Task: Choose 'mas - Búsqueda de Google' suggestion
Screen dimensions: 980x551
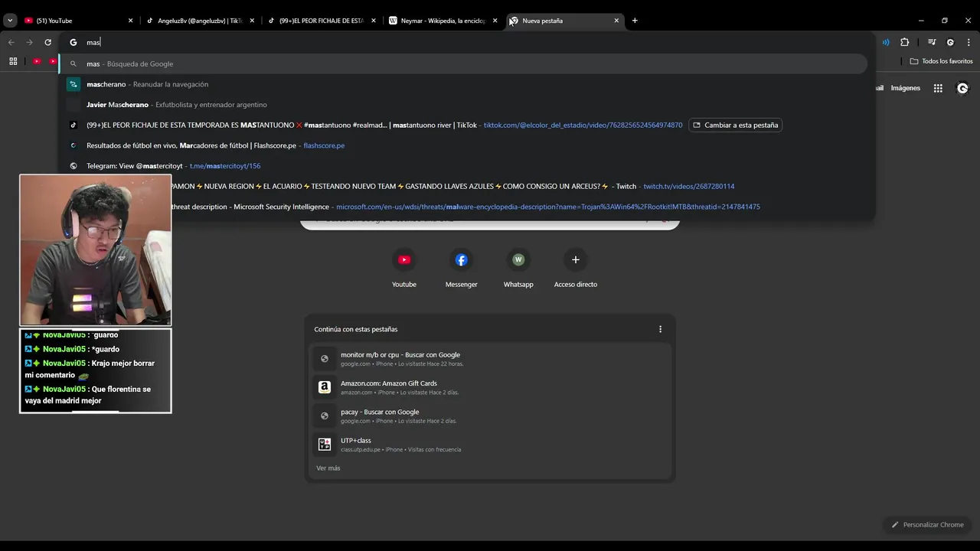Action: tap(464, 64)
